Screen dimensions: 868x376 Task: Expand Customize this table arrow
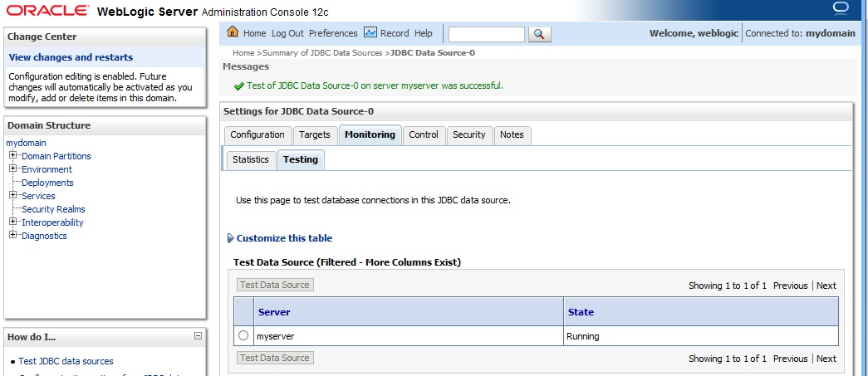point(231,238)
